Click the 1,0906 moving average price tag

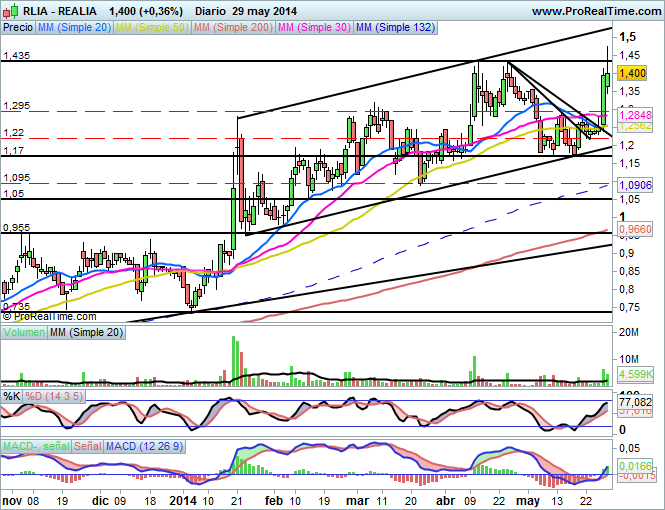[635, 185]
